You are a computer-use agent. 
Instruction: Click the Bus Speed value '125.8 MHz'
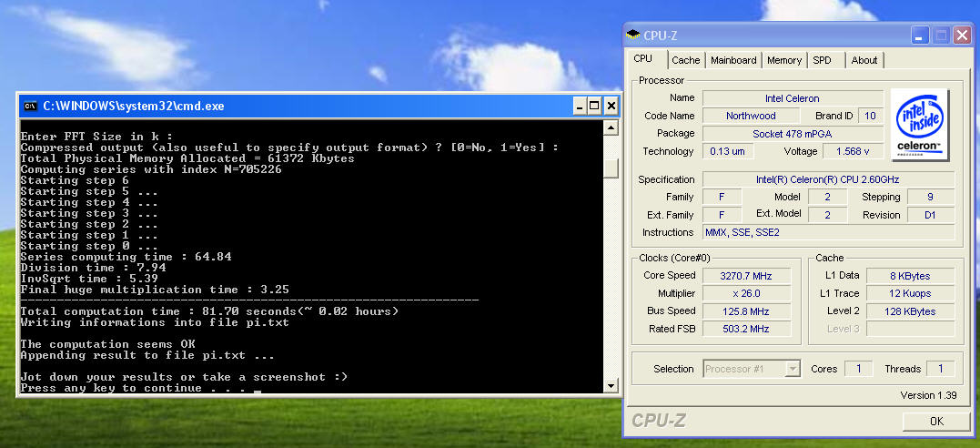[746, 311]
